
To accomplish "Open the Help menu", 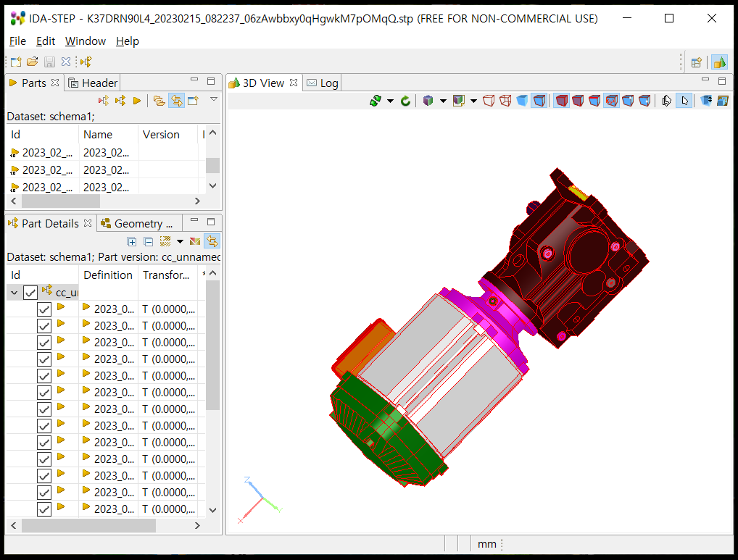I will pos(128,41).
